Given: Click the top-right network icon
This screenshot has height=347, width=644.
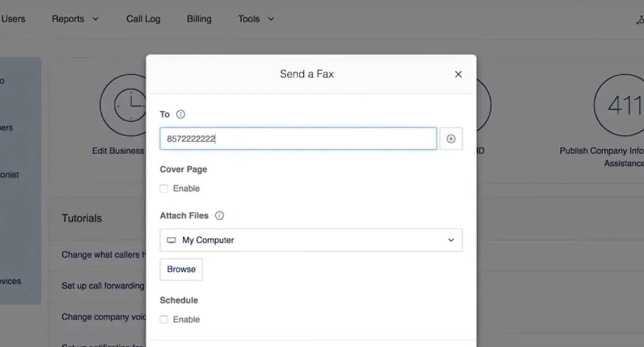Looking at the screenshot, I should pos(640,20).
